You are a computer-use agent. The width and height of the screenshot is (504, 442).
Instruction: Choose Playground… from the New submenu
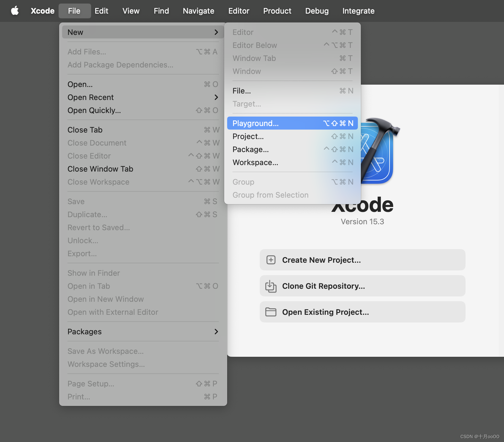click(x=293, y=123)
